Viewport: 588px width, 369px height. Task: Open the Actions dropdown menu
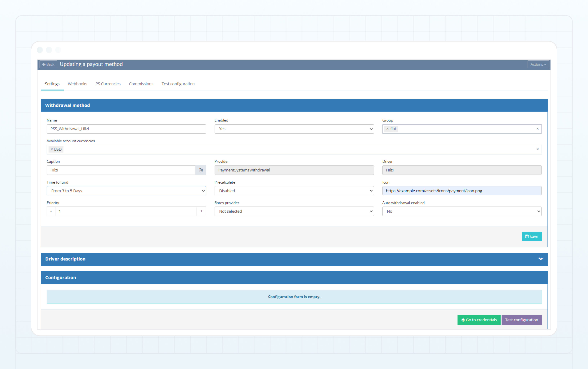538,64
